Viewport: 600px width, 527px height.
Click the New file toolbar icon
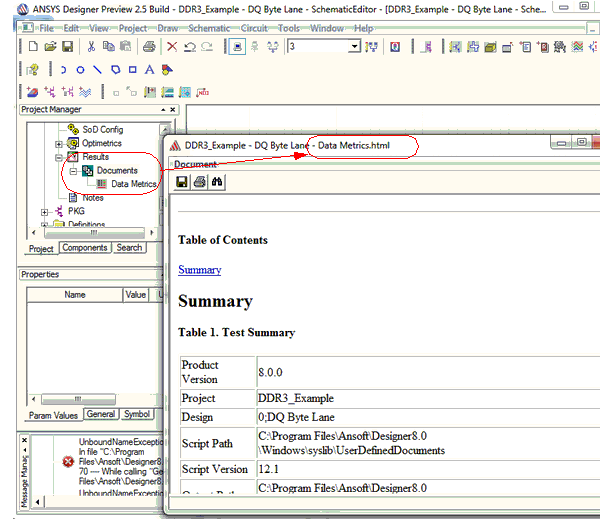(32, 47)
